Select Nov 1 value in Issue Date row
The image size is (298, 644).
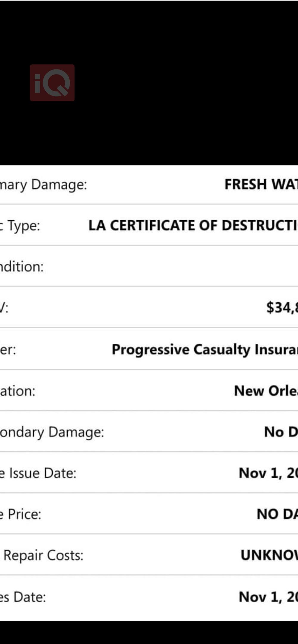click(x=268, y=473)
